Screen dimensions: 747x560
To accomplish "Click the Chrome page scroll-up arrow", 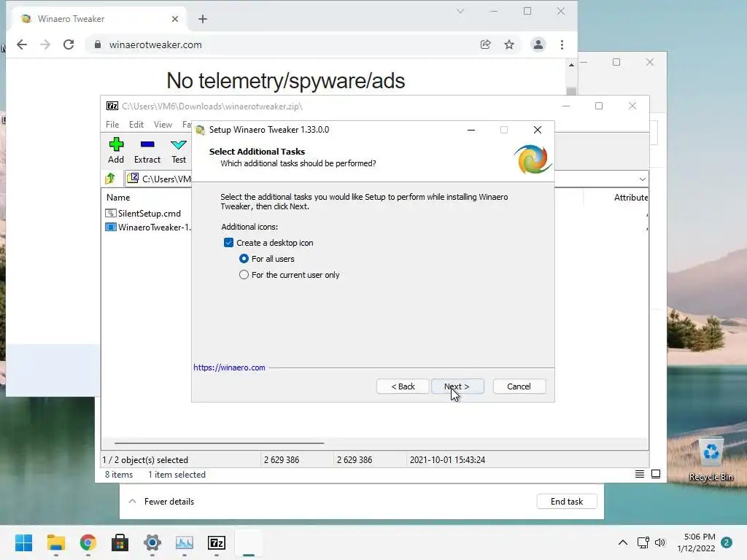I will pyautogui.click(x=571, y=65).
